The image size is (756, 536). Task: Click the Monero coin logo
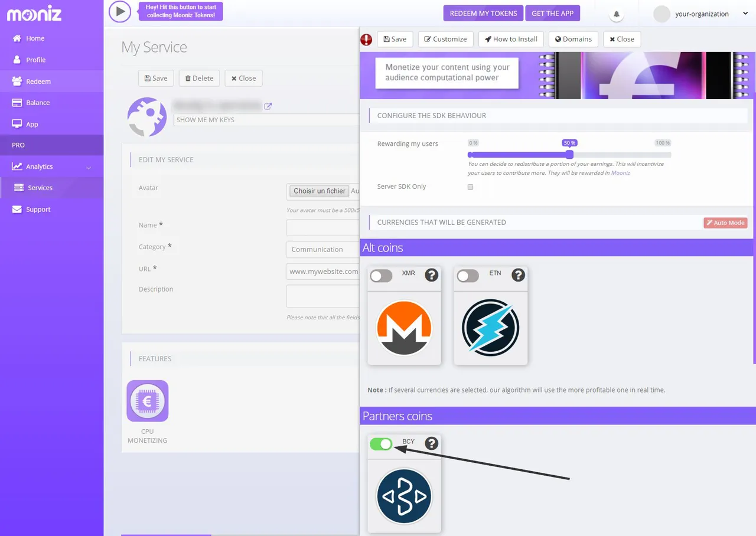pos(404,328)
